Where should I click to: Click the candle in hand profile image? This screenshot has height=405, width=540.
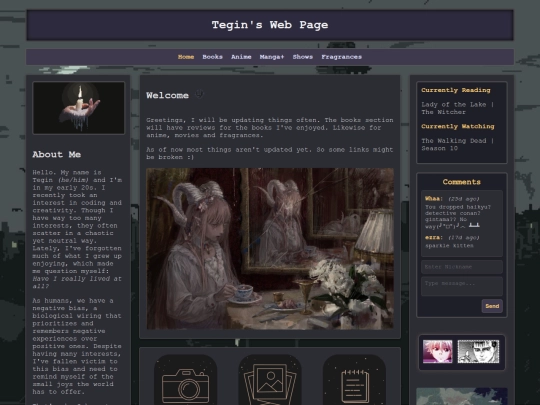pos(79,108)
